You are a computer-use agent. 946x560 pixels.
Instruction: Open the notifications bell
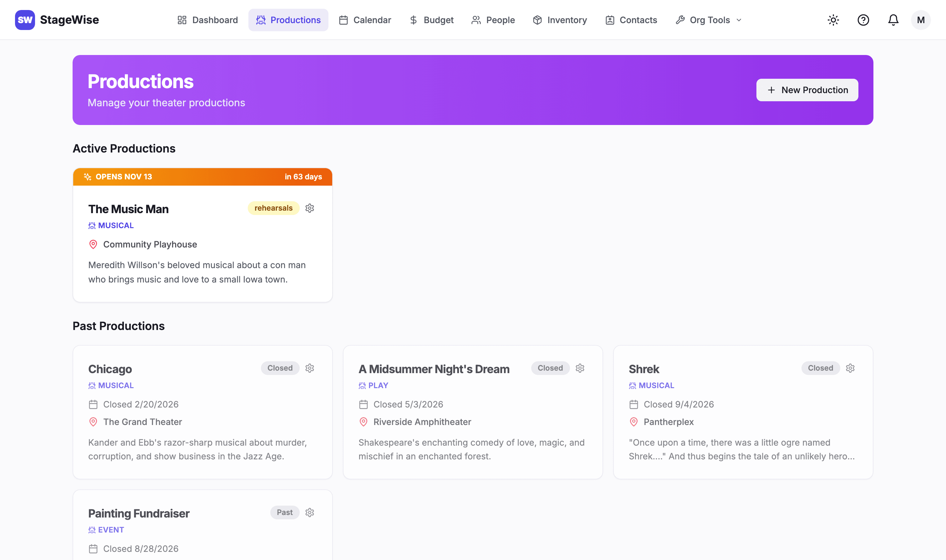pos(893,20)
